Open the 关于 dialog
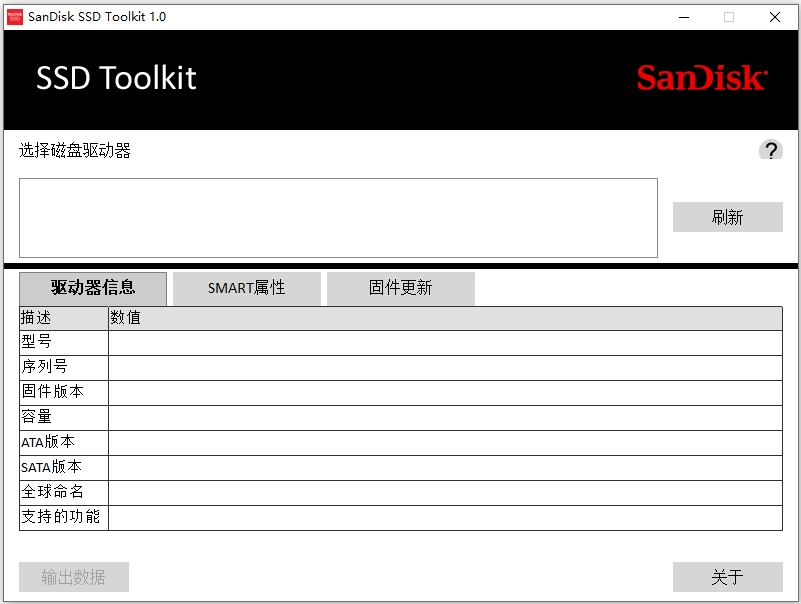Viewport: 801px width, 604px height. click(727, 577)
